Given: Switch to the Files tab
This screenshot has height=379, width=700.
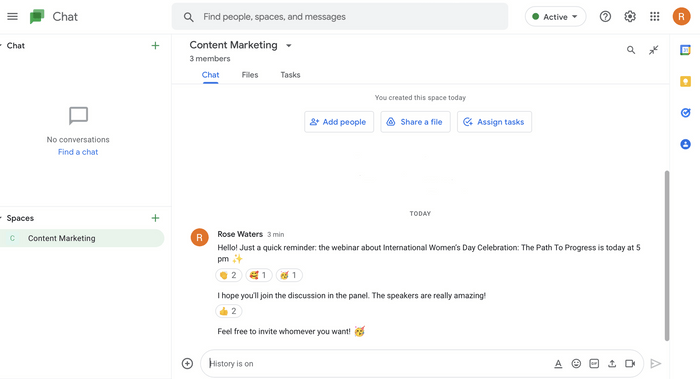Looking at the screenshot, I should click(250, 75).
